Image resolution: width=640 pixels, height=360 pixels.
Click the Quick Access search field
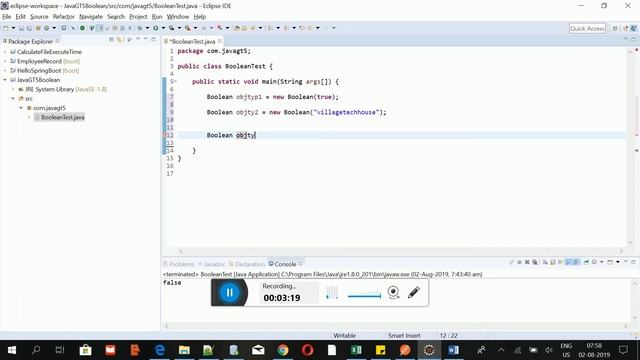pos(587,28)
